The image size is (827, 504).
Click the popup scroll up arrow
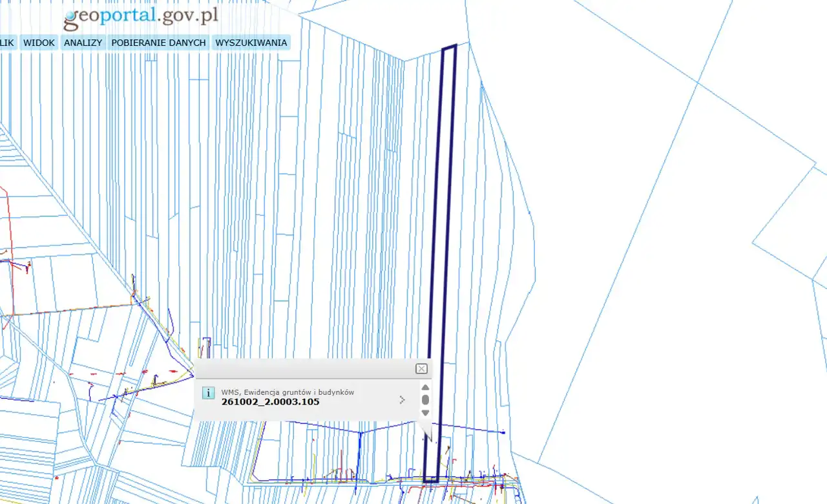[425, 388]
